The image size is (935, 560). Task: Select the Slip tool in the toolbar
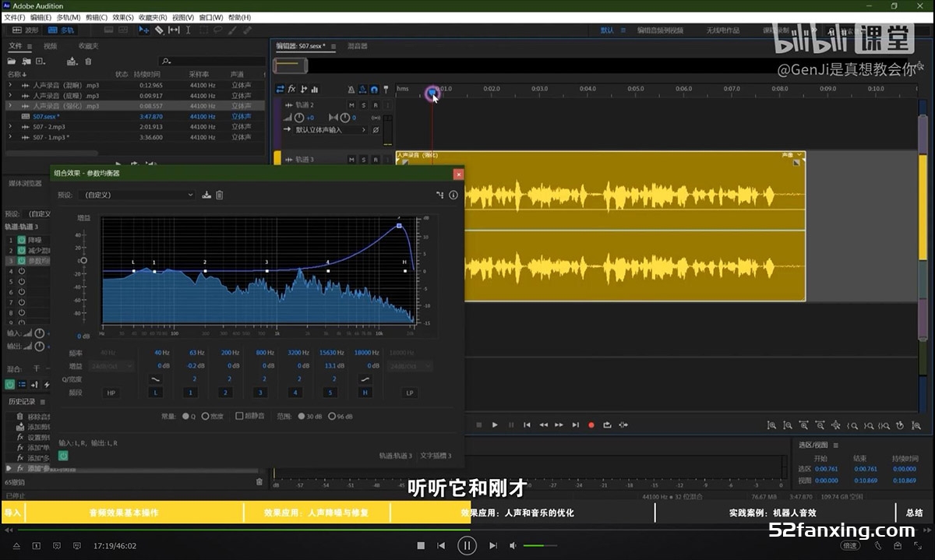pyautogui.click(x=174, y=30)
